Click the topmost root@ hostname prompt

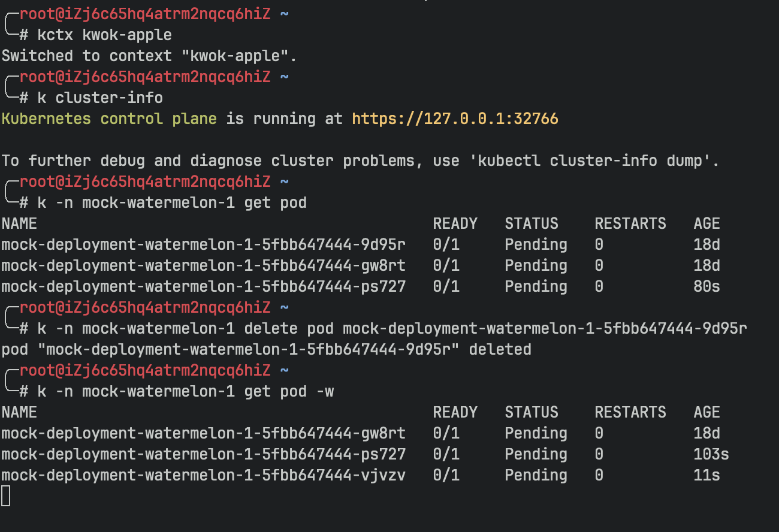(144, 14)
